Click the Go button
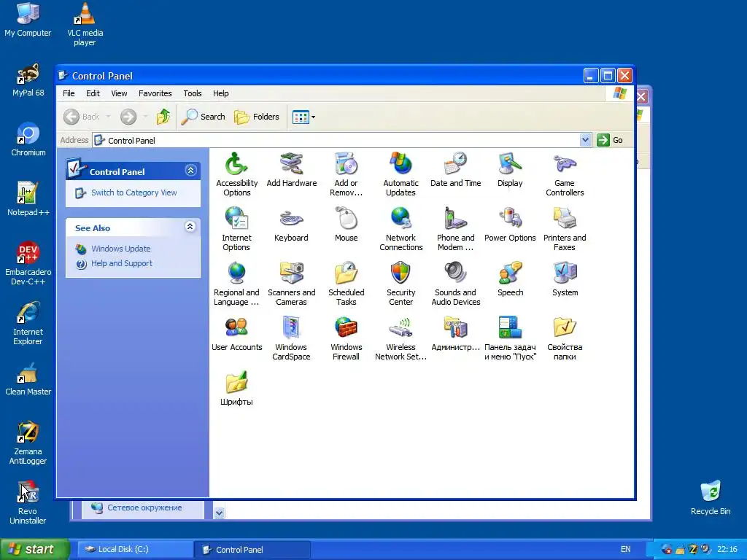 click(611, 140)
